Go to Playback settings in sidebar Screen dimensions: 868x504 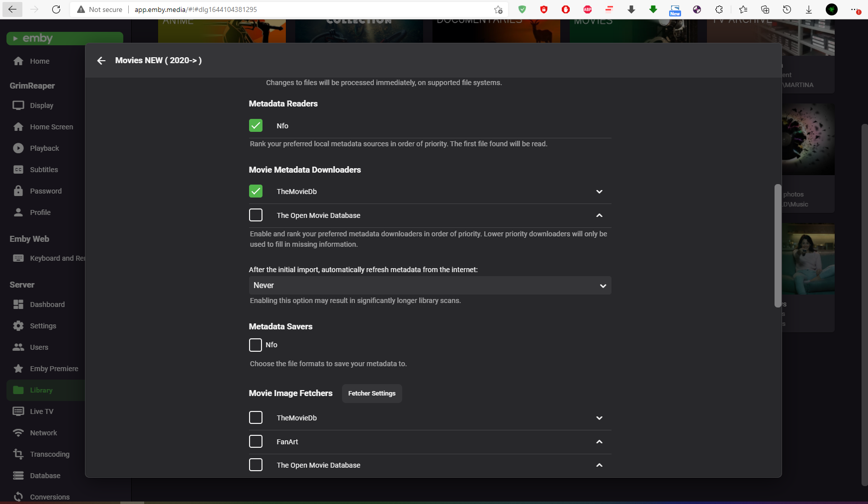click(44, 148)
